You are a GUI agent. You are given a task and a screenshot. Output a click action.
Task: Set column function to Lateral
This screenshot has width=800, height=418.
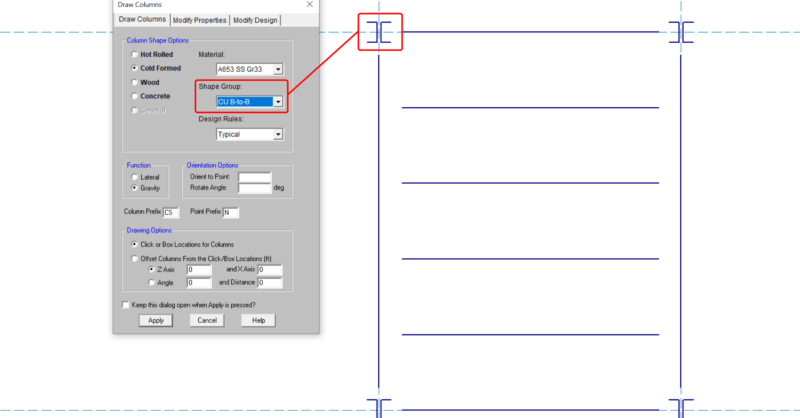pos(134,177)
